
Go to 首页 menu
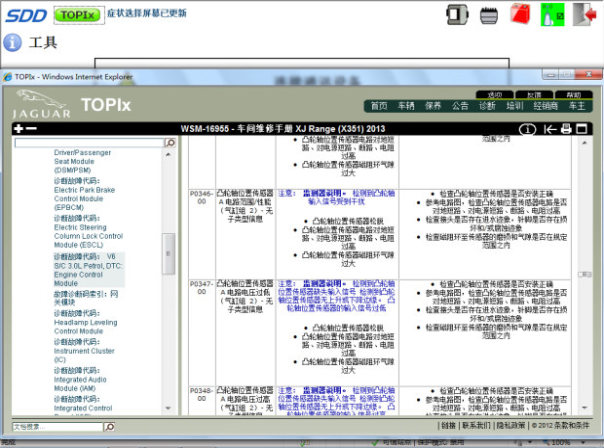point(379,106)
